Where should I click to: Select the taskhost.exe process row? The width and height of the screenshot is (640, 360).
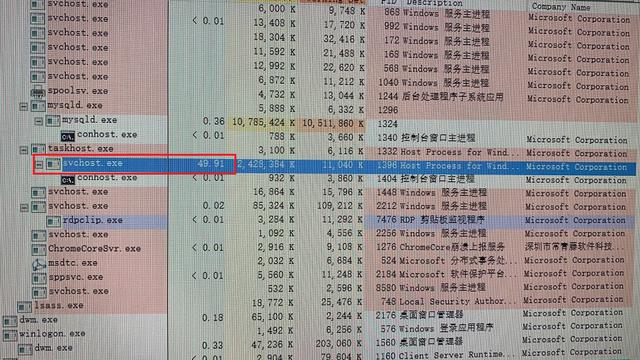[x=318, y=150]
